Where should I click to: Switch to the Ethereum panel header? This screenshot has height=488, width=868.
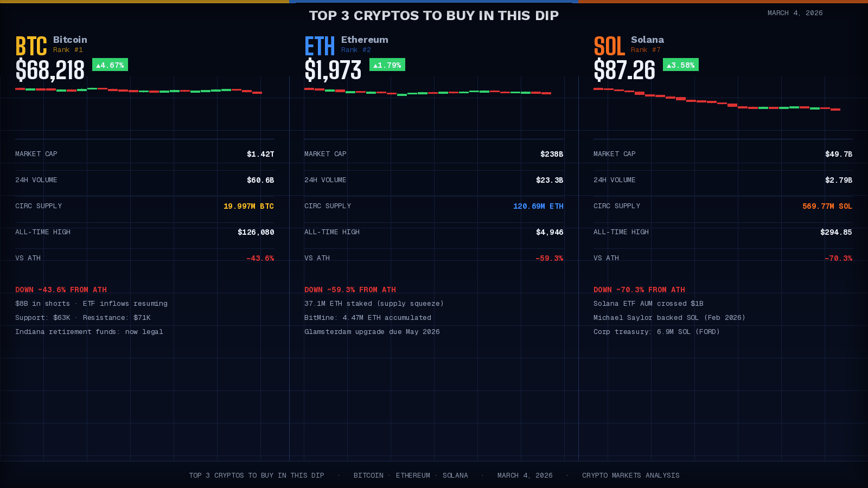coord(365,40)
